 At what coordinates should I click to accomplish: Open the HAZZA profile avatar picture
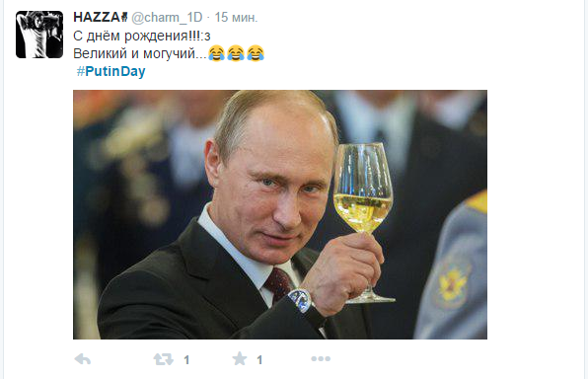(x=39, y=35)
